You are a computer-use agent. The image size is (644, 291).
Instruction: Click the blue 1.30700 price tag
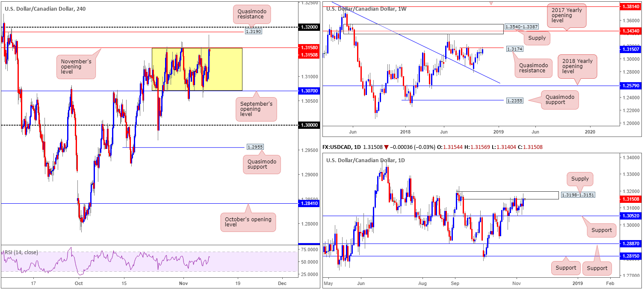tap(308, 91)
